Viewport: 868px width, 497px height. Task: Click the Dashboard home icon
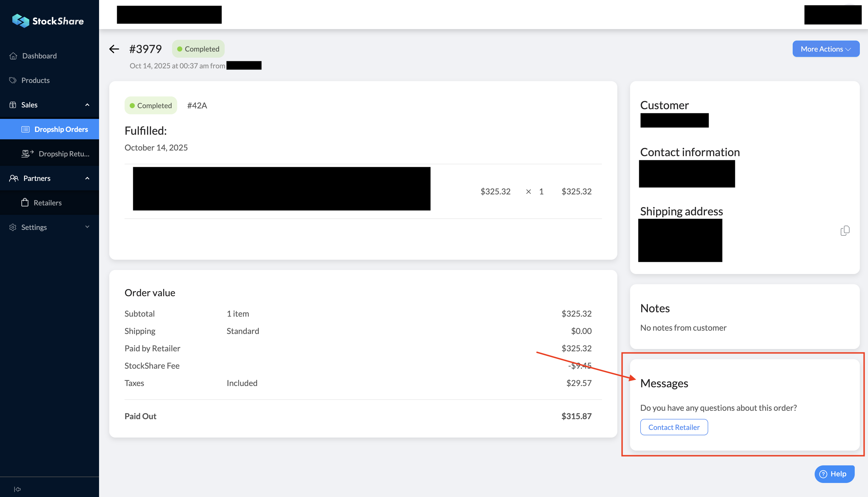coord(13,56)
